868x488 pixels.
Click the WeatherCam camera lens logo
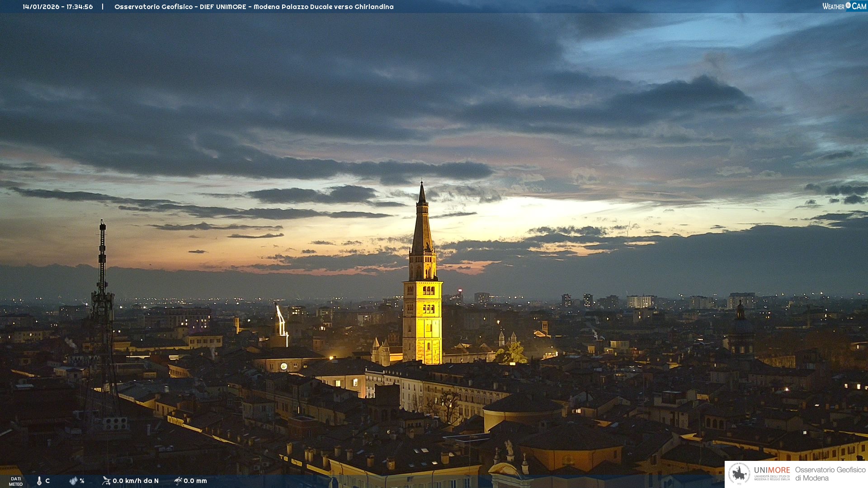848,6
